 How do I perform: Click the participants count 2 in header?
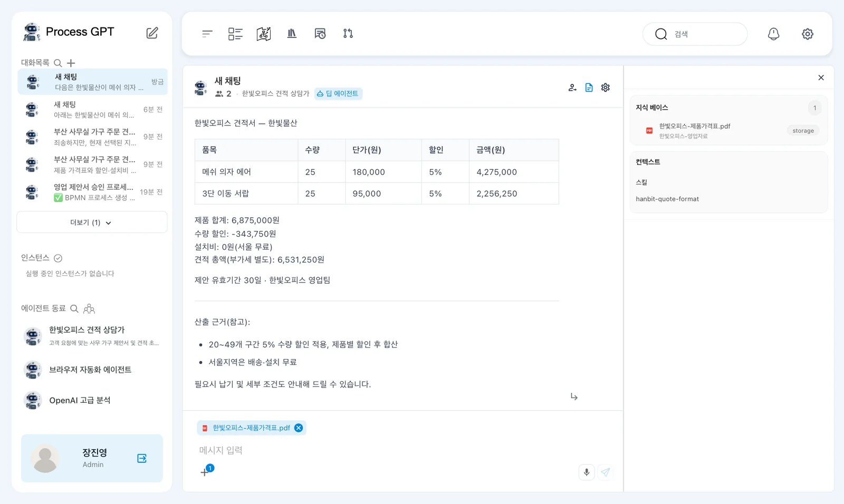pos(224,94)
